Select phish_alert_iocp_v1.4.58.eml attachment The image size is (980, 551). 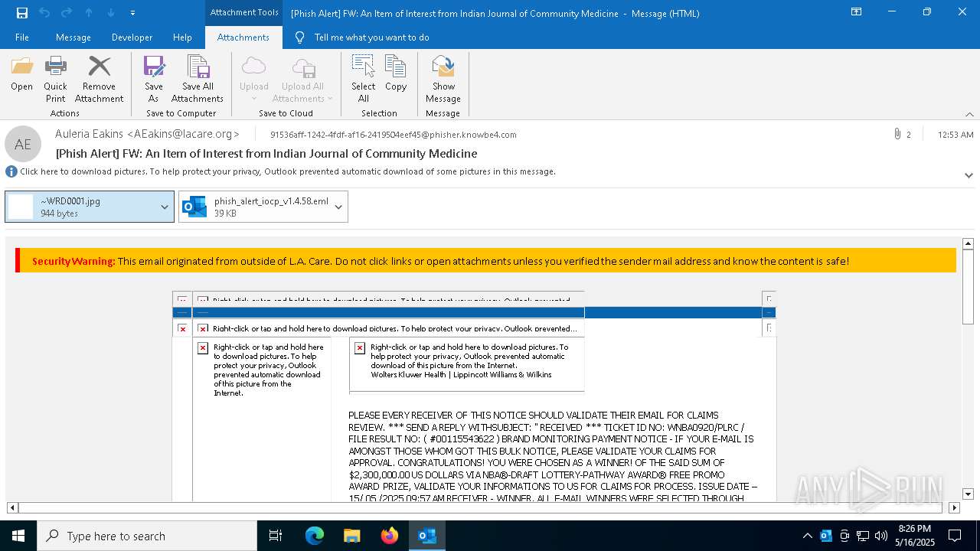click(x=253, y=207)
